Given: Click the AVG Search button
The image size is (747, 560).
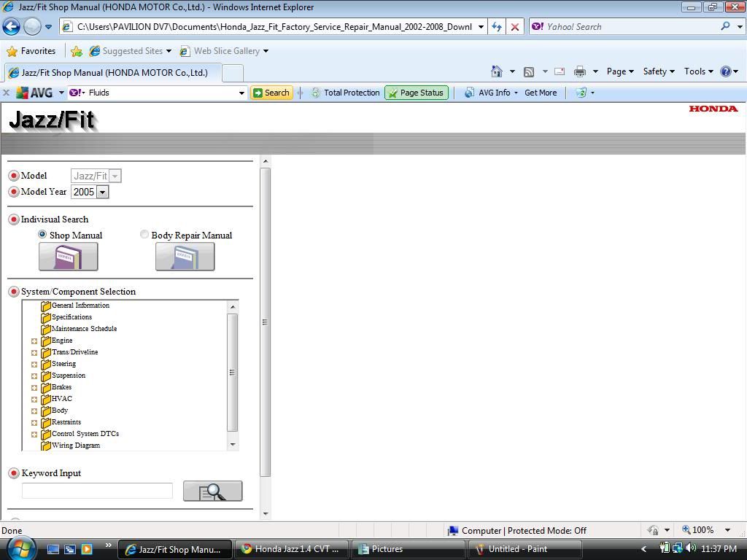Looking at the screenshot, I should [271, 93].
